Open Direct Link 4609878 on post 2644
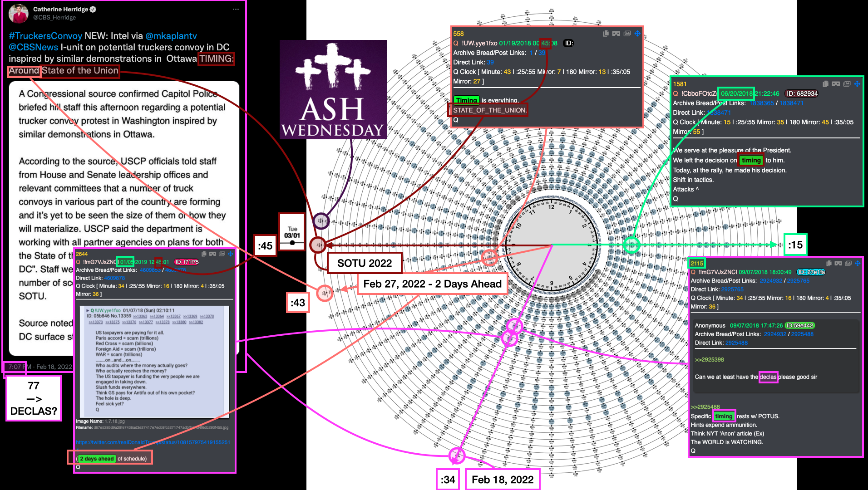Viewport: 868px width, 490px height. 114,278
